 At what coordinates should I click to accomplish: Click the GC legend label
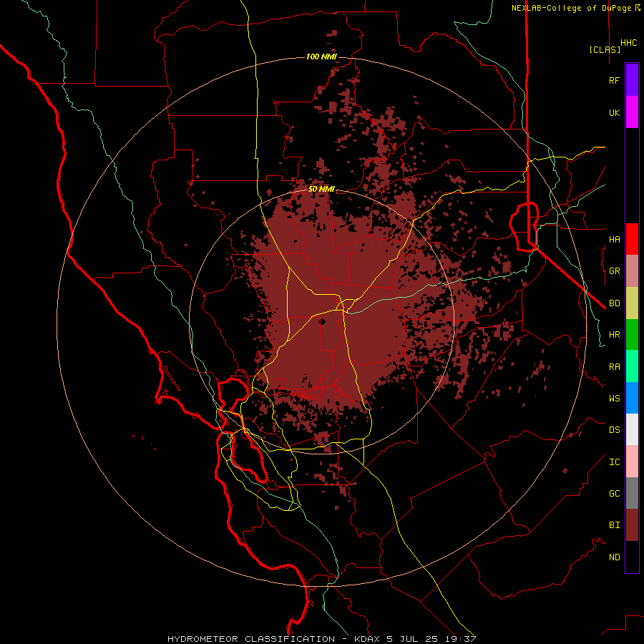pyautogui.click(x=614, y=493)
